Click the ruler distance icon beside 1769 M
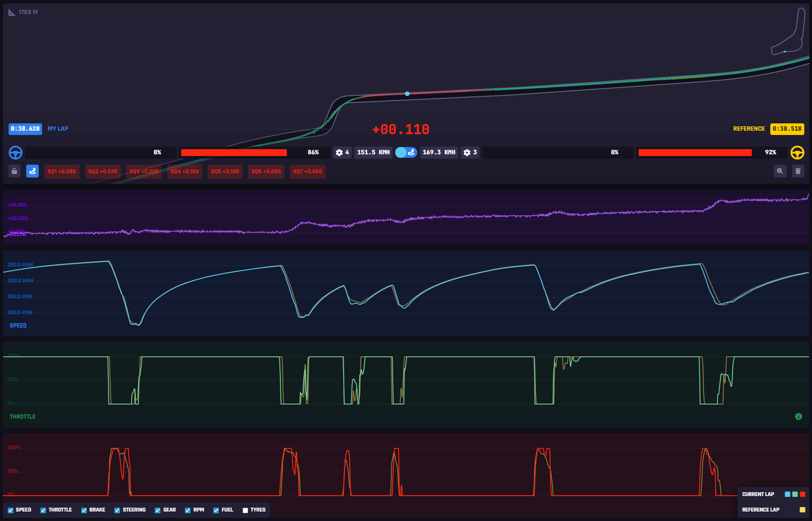 click(x=12, y=12)
